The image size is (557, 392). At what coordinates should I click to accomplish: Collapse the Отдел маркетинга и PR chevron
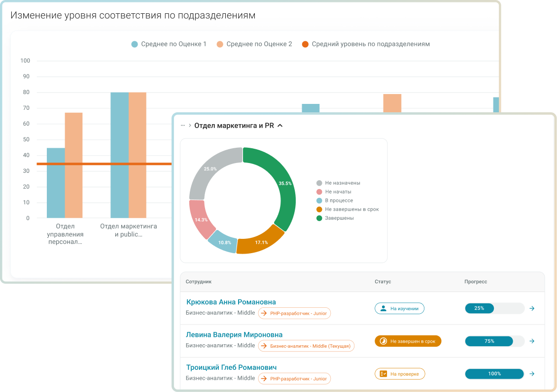coord(280,126)
